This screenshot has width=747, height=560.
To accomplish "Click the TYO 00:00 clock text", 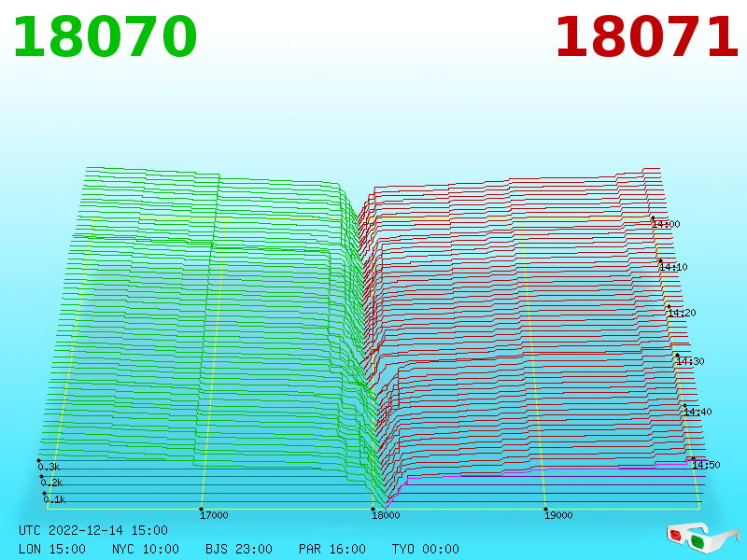I will tap(426, 549).
